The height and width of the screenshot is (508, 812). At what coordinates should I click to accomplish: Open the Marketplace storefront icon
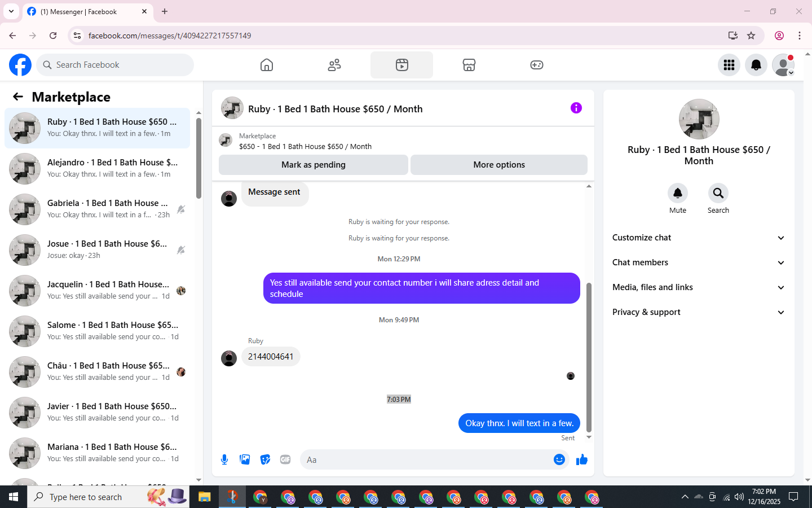[469, 65]
